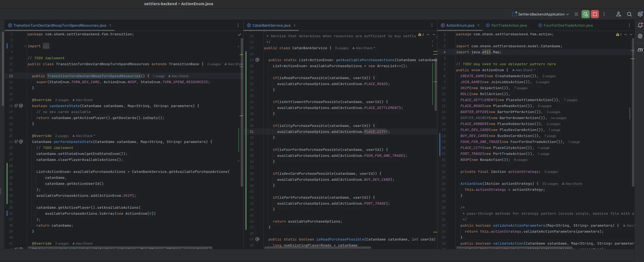Click the red Stop button

[x=595, y=14]
